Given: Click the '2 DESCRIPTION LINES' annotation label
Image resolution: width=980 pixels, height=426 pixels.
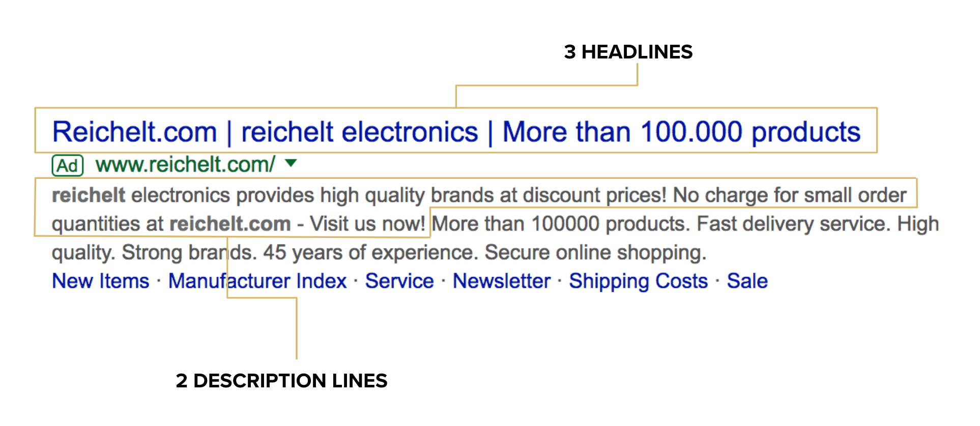Looking at the screenshot, I should [x=281, y=381].
